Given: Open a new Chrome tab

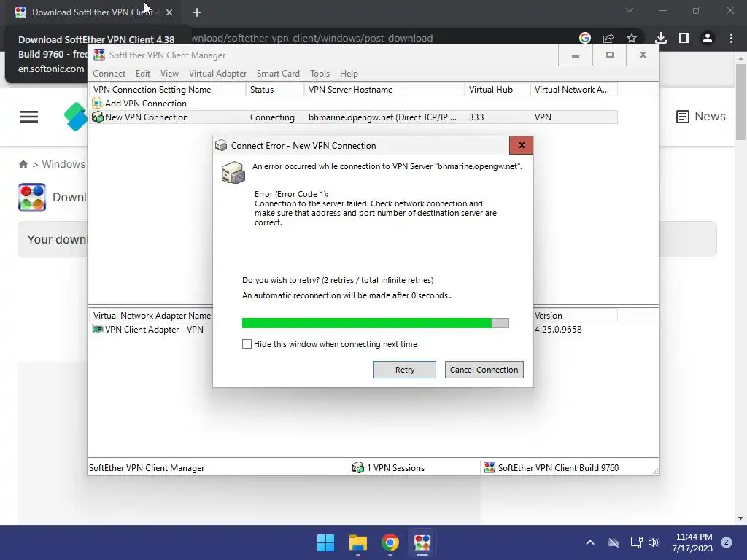Looking at the screenshot, I should tap(197, 12).
